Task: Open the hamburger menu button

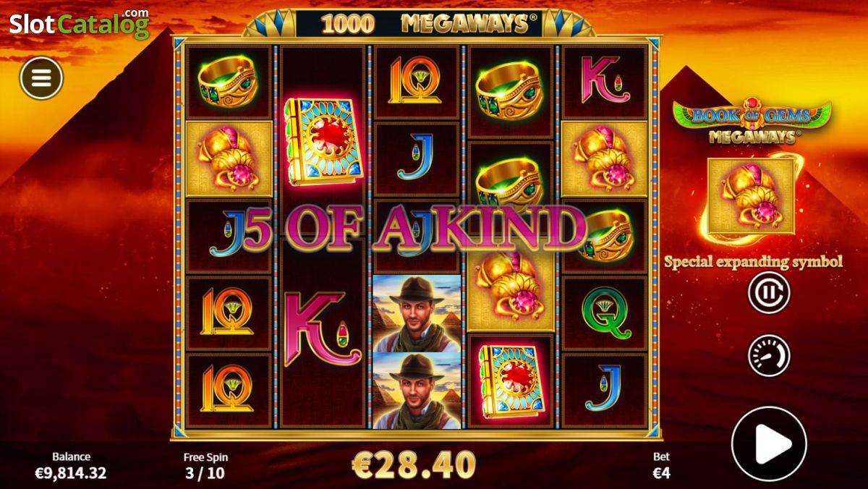Action: (x=41, y=78)
